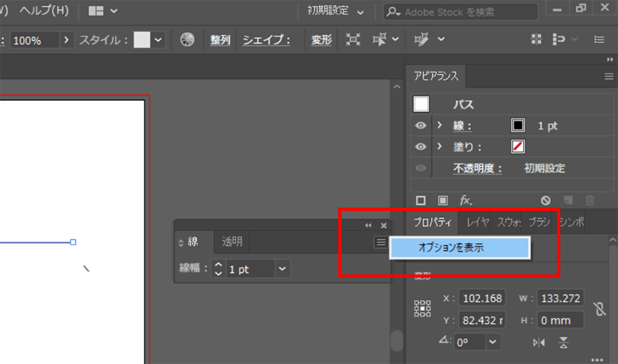618x364 pixels.
Task: Open the ヘルプ(H) menu
Action: 44,11
